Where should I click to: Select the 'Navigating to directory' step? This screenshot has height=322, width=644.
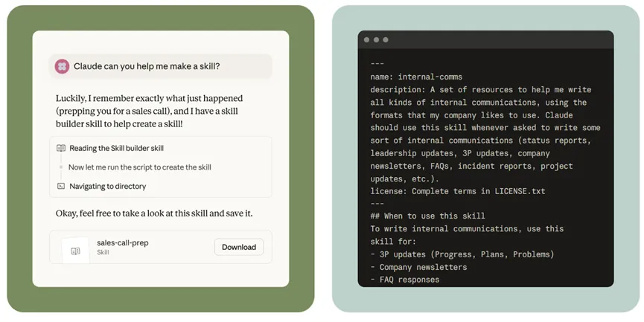point(108,186)
